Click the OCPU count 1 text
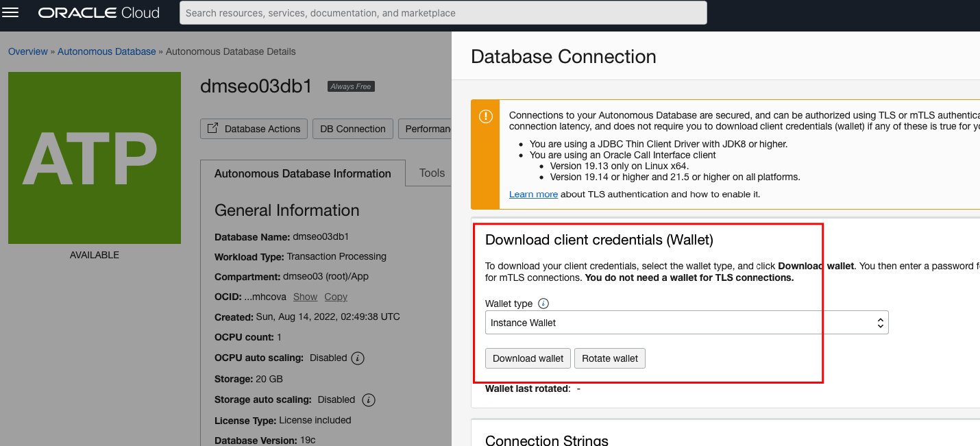Screen dimensions: 980x446 [248, 337]
